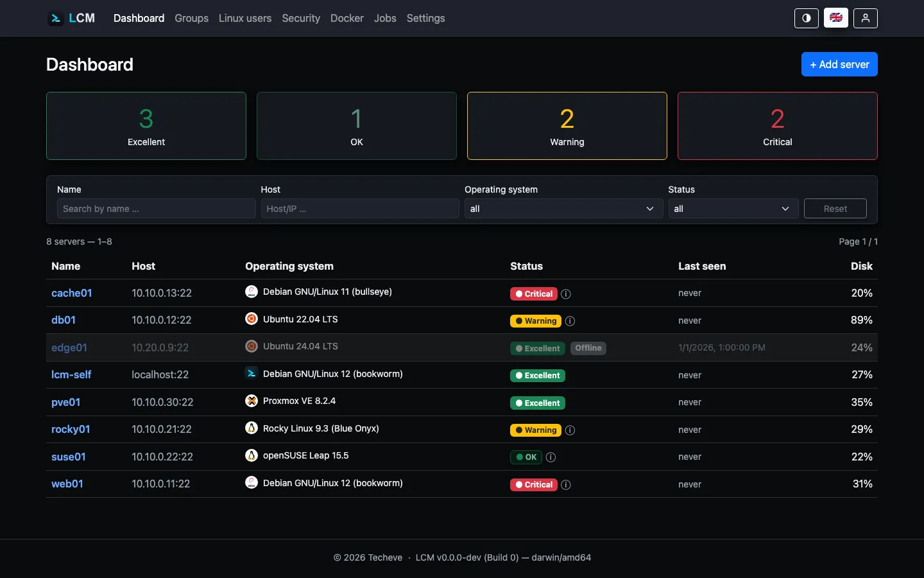Image resolution: width=924 pixels, height=578 pixels.
Task: Open the Operating system filter dropdown
Action: pos(563,209)
